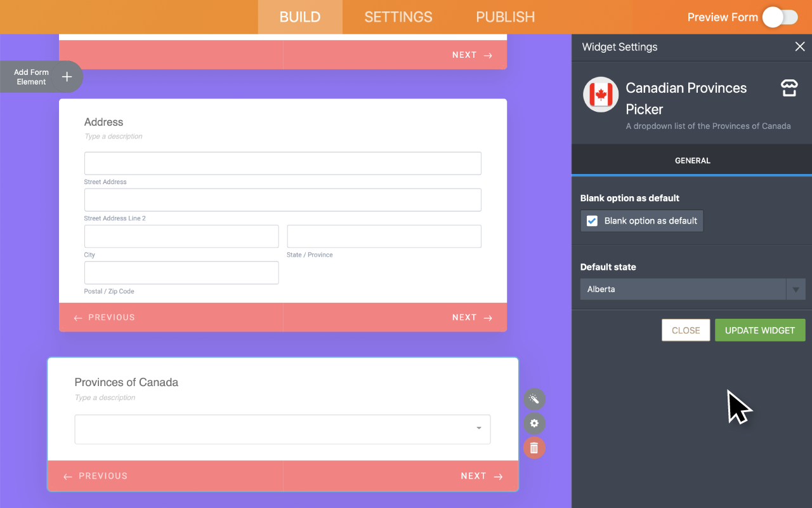
Task: Switch to the SETTINGS tab
Action: (x=398, y=17)
